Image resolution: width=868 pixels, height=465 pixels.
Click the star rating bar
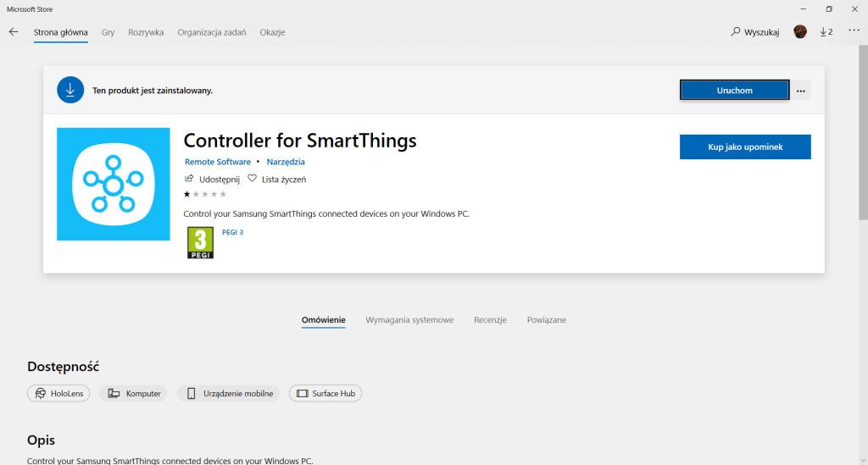click(205, 194)
